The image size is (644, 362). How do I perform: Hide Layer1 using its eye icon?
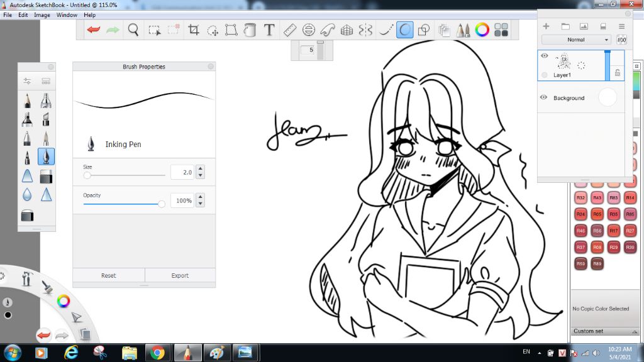(544, 56)
